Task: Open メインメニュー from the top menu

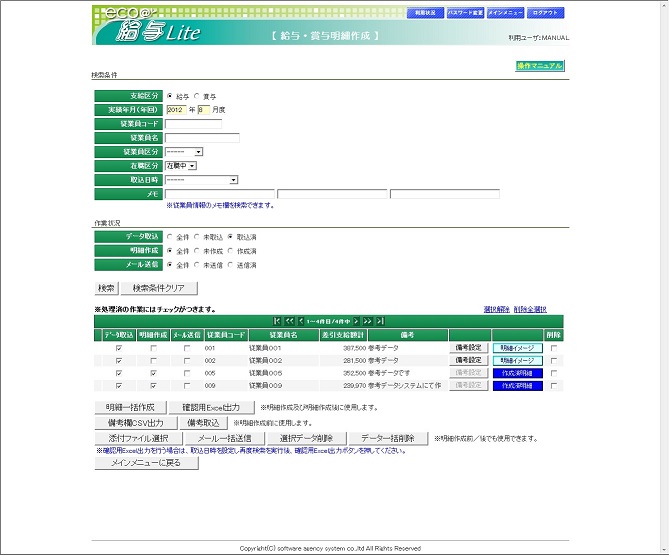Action: click(x=505, y=13)
